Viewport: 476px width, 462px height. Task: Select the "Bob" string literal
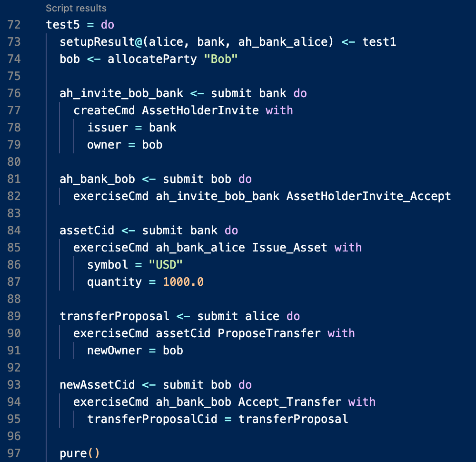pyautogui.click(x=221, y=59)
